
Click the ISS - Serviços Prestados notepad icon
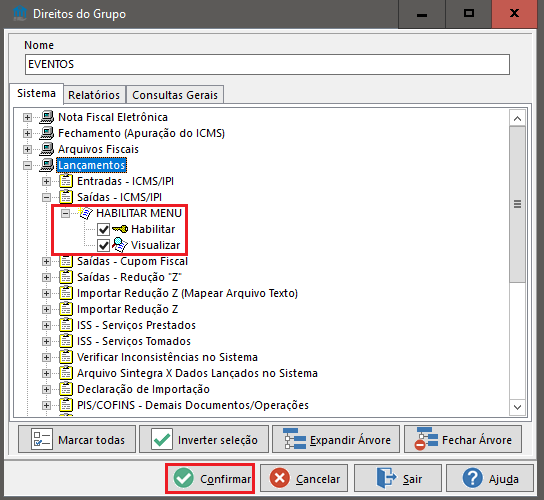[66, 325]
